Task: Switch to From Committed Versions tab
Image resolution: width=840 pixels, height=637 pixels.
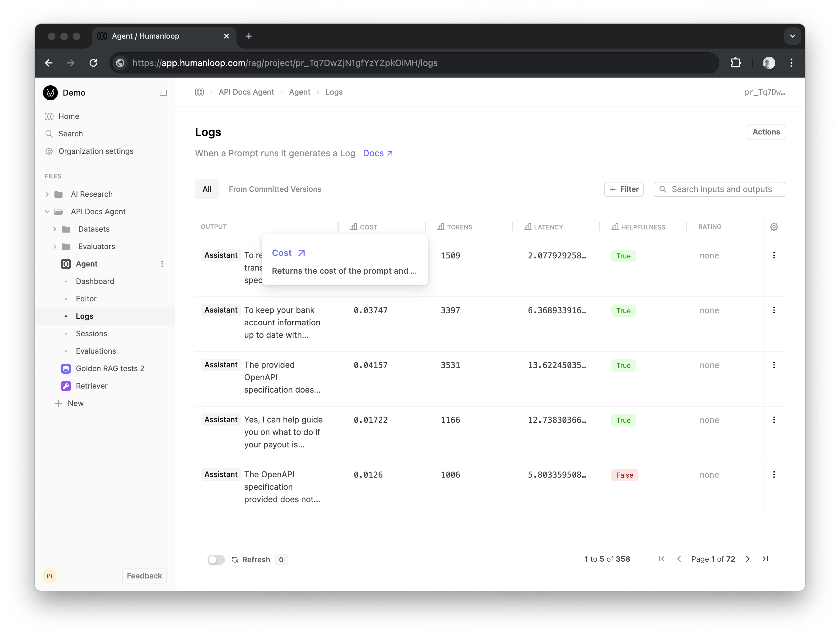Action: click(x=275, y=189)
